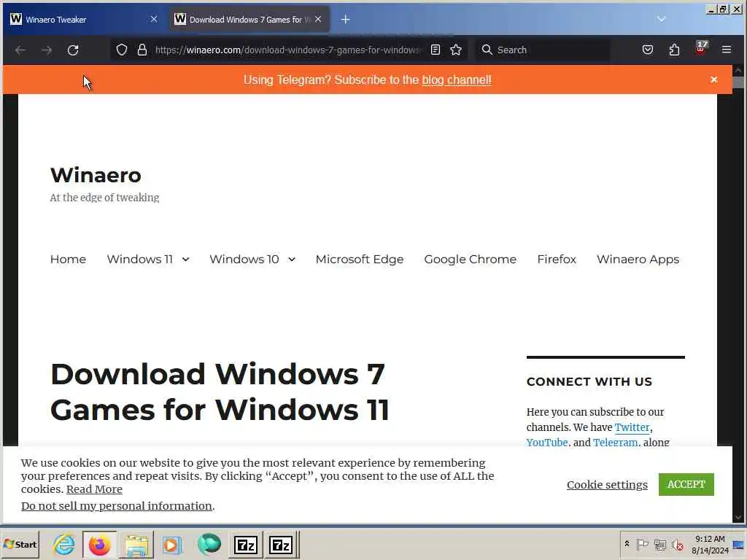The height and width of the screenshot is (560, 747).
Task: Open the network tray icon
Action: pyautogui.click(x=659, y=544)
